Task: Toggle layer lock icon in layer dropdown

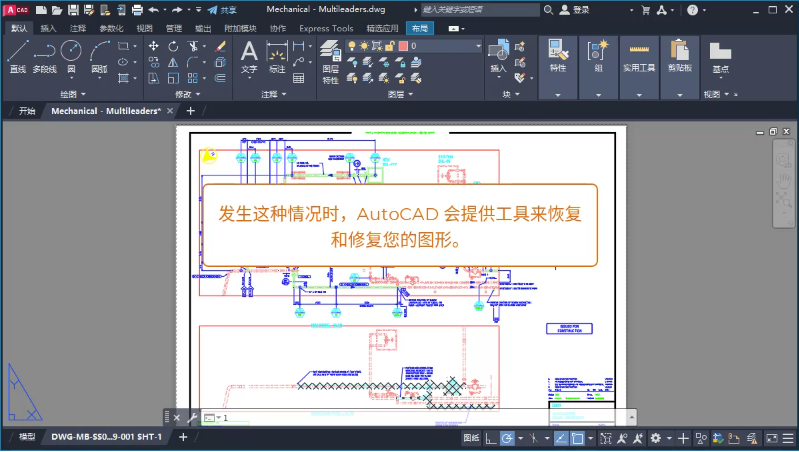Action: tap(390, 46)
